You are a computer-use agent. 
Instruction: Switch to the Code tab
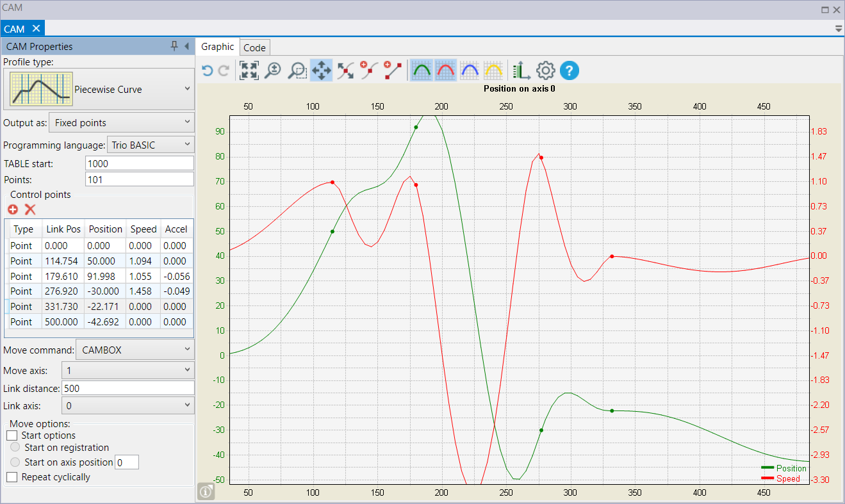coord(254,47)
